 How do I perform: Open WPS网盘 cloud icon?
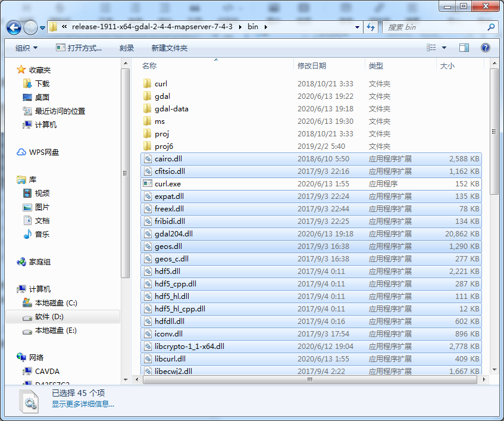tap(21, 152)
